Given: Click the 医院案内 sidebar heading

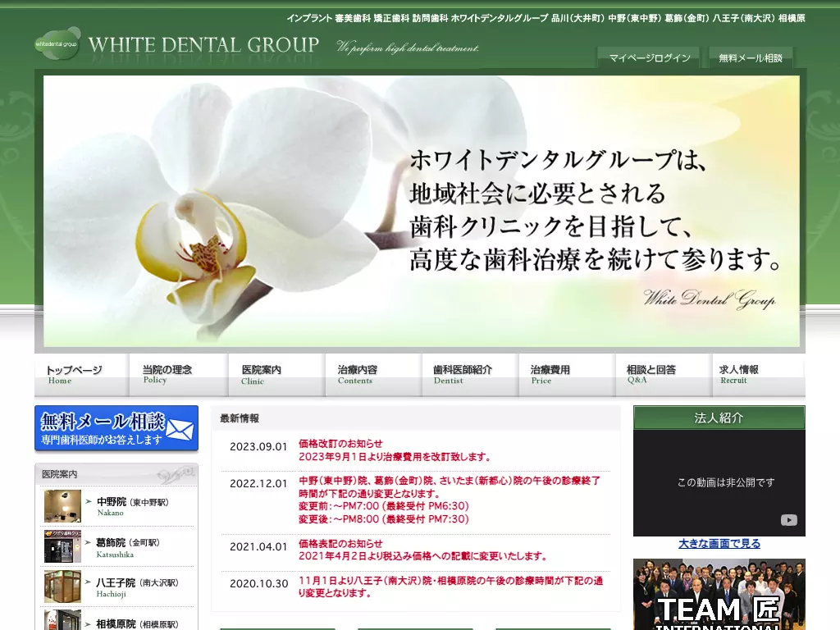Looking at the screenshot, I should tap(59, 474).
